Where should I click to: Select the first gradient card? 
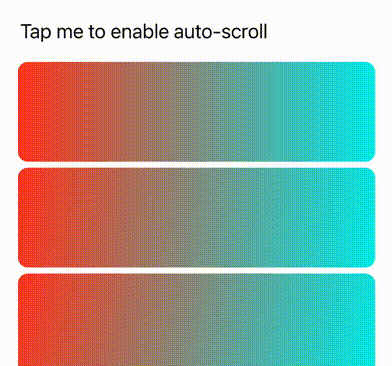click(197, 112)
